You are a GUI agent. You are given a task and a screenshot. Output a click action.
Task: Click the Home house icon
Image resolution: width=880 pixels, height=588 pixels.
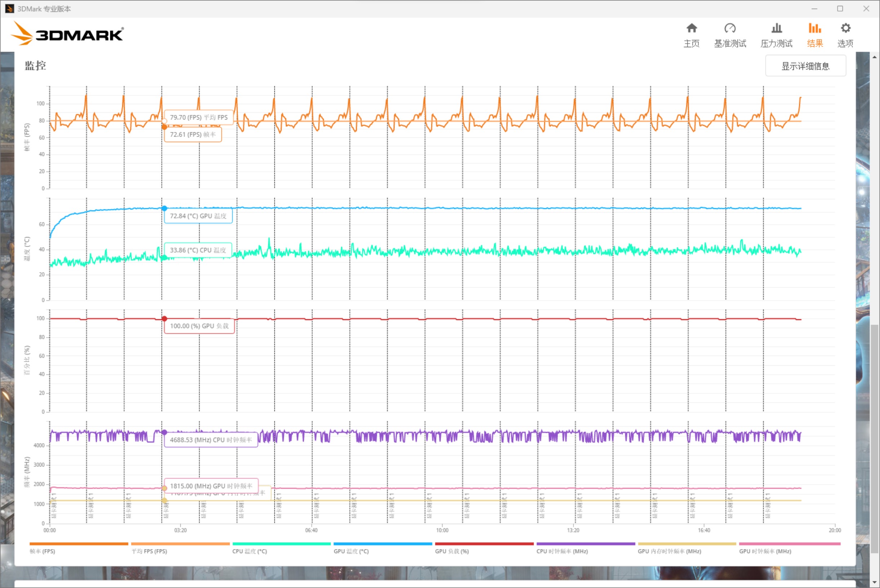point(691,28)
